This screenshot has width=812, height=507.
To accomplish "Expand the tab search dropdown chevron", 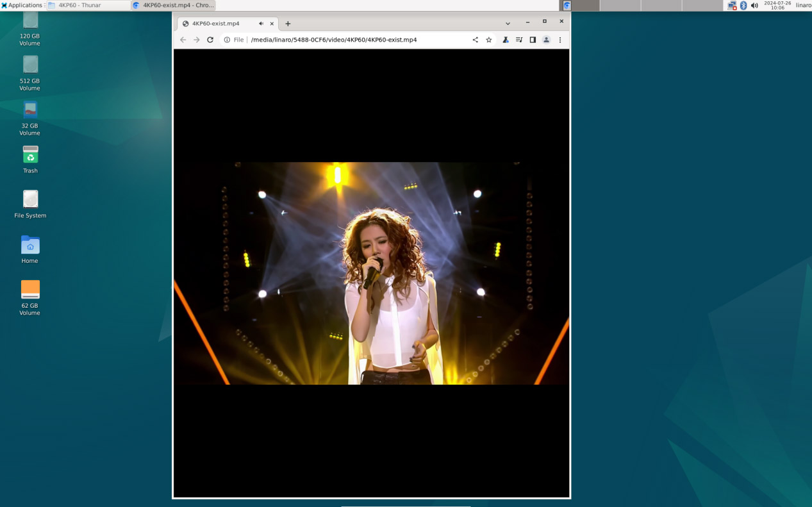I will click(508, 24).
